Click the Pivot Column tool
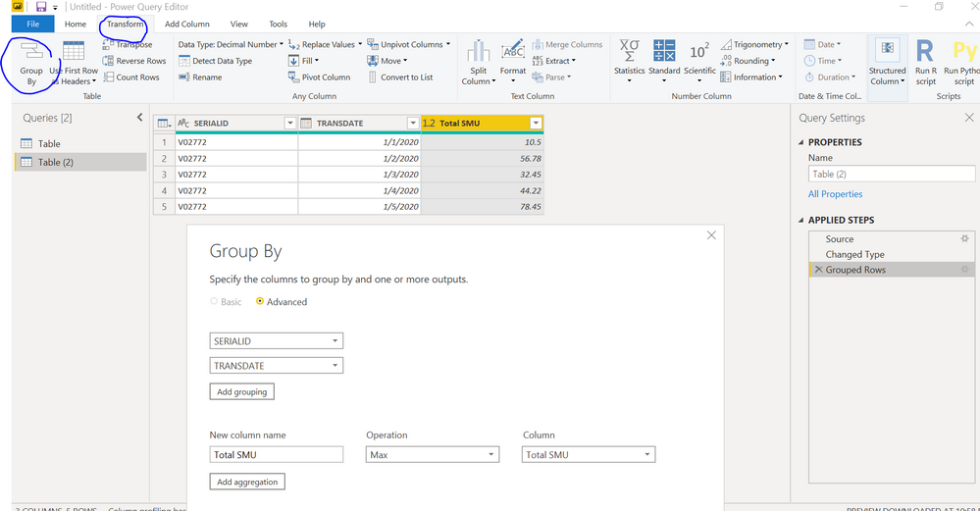980x511 pixels. tap(319, 77)
